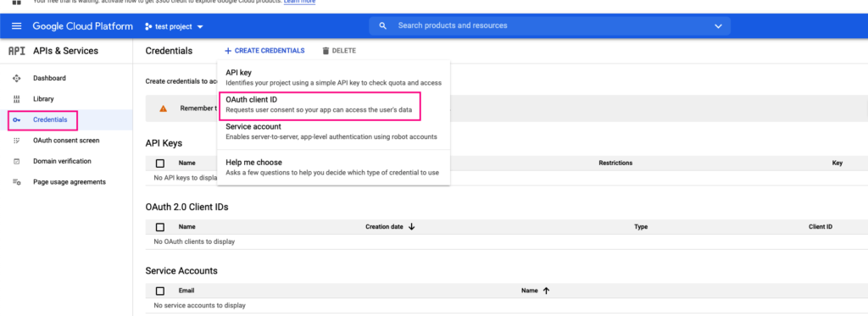Focus the Search products and resources field
The image size is (868, 316).
(x=549, y=25)
